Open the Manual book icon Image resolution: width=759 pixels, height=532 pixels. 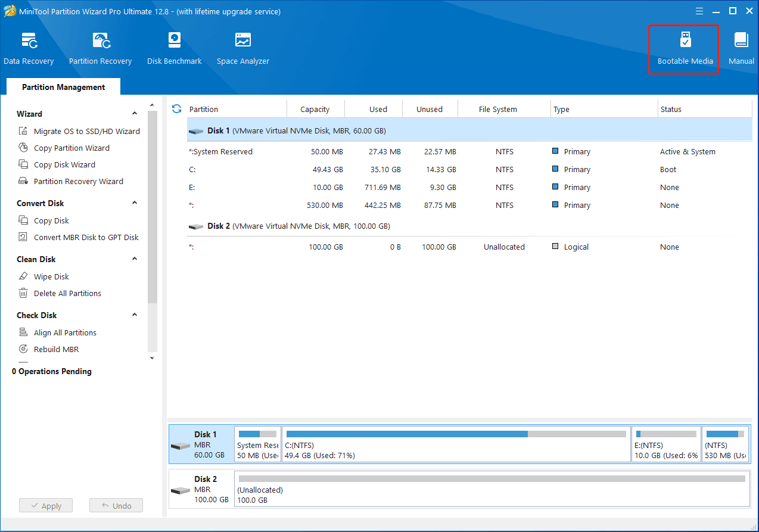(741, 40)
